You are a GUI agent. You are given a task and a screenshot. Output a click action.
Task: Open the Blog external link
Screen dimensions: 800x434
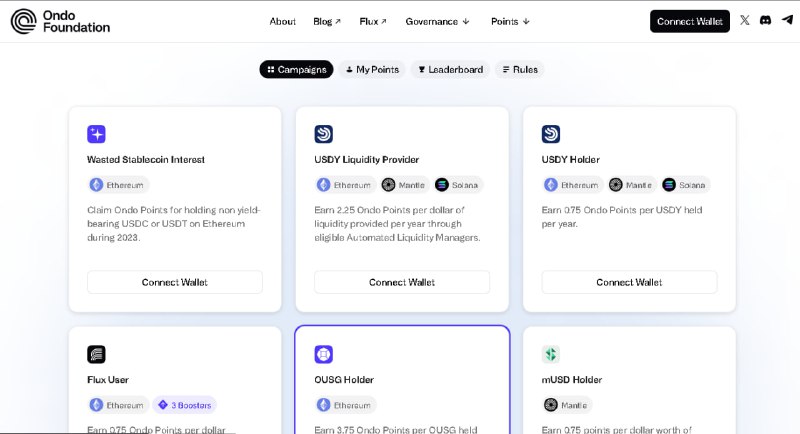[x=327, y=21]
